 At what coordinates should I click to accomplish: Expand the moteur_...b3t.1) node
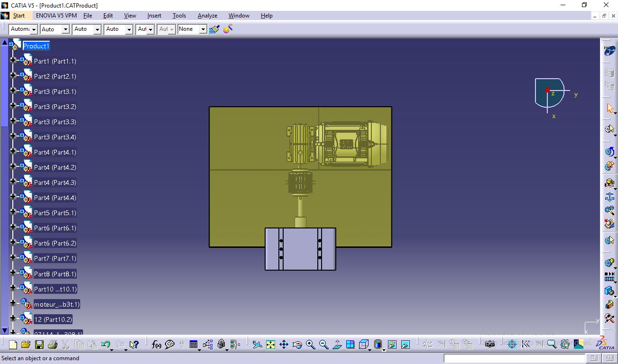click(x=13, y=304)
